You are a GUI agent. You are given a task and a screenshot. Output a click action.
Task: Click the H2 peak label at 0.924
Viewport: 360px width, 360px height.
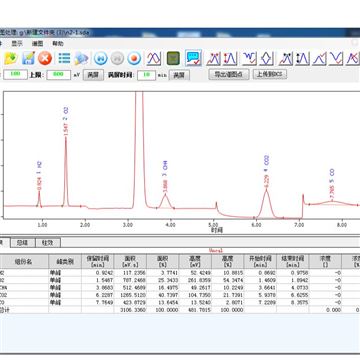click(39, 176)
